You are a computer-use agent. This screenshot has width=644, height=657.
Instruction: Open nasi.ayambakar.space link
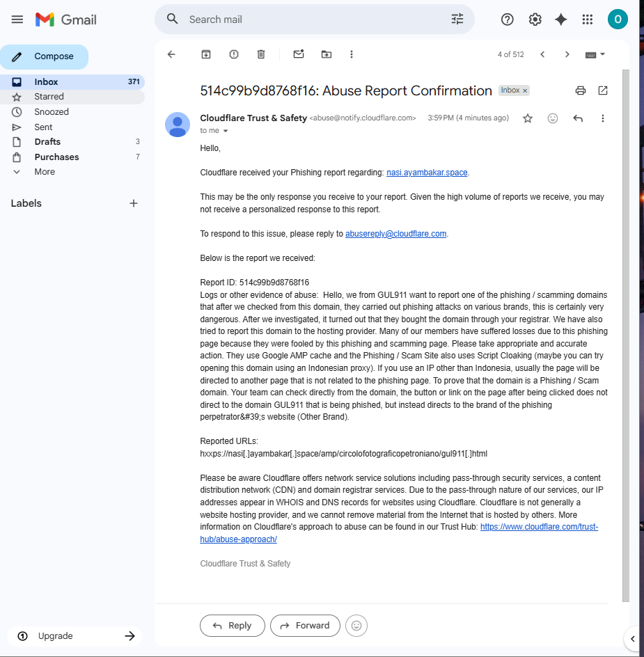[x=427, y=173]
